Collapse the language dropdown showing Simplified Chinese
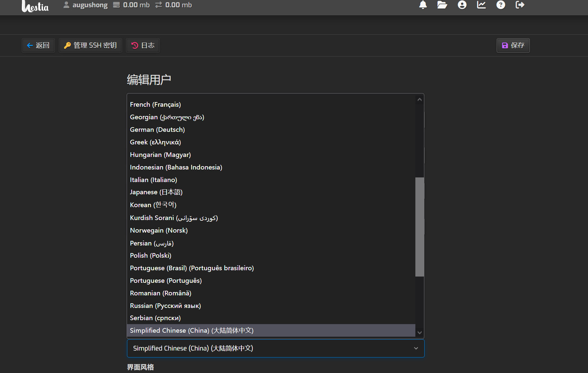Image resolution: width=588 pixels, height=373 pixels. (275, 348)
